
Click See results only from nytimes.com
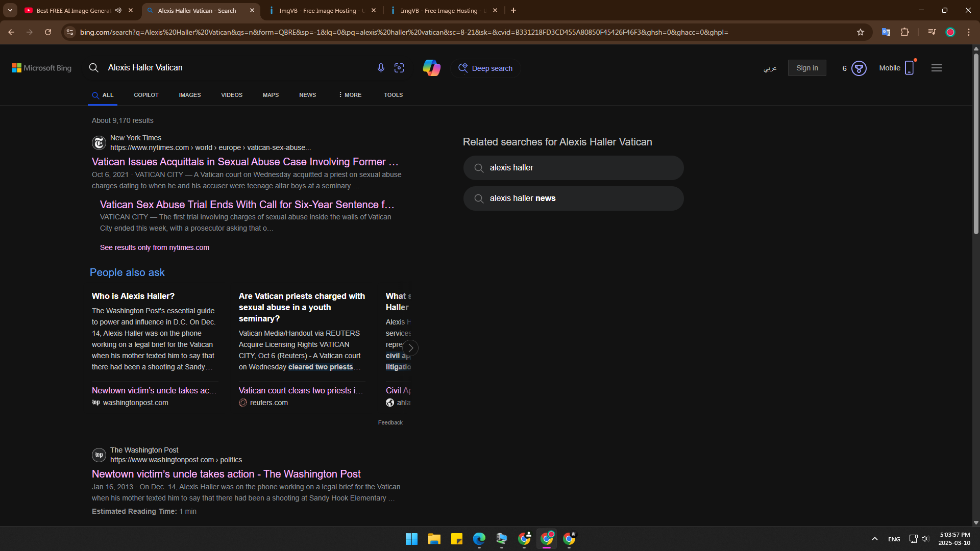(x=155, y=247)
